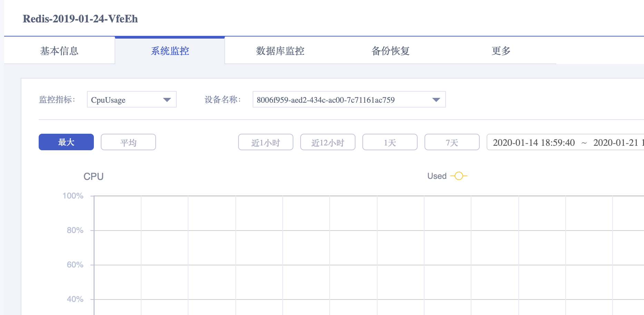The image size is (644, 315).
Task: Open the 备份恢复 tab
Action: tap(391, 51)
